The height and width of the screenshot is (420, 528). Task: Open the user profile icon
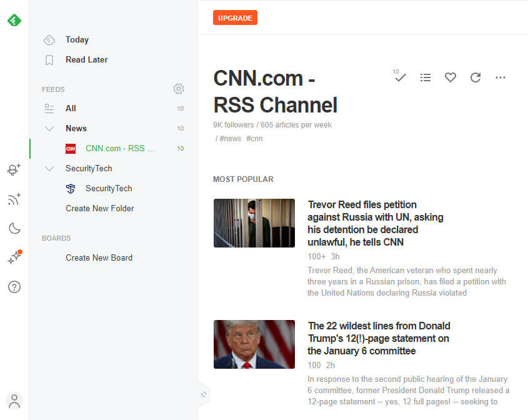pos(14,401)
